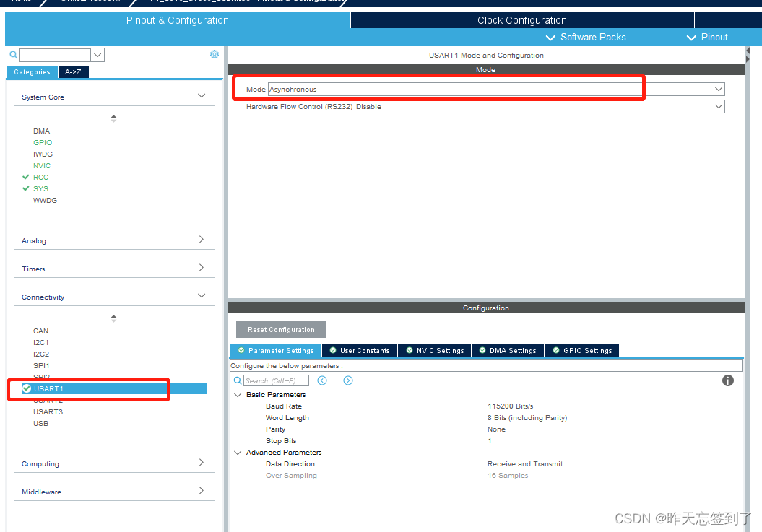Screen dimensions: 762x532
Task: Switch to Pinout & Configuration tab
Action: [x=178, y=20]
